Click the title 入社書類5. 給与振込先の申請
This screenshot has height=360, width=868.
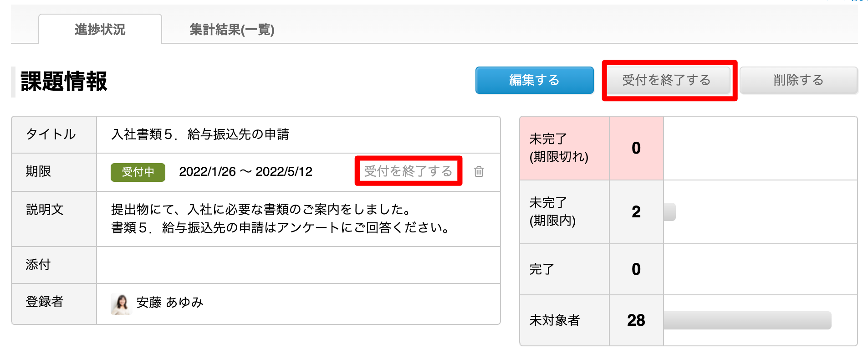[x=200, y=134]
